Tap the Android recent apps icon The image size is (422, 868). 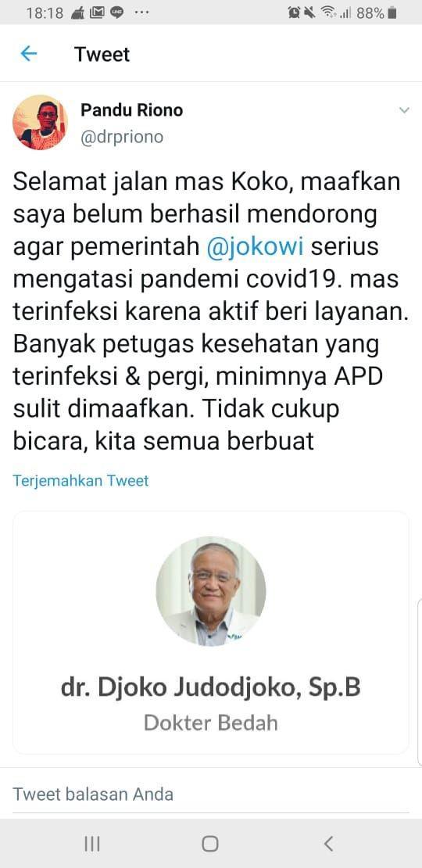[x=91, y=843]
